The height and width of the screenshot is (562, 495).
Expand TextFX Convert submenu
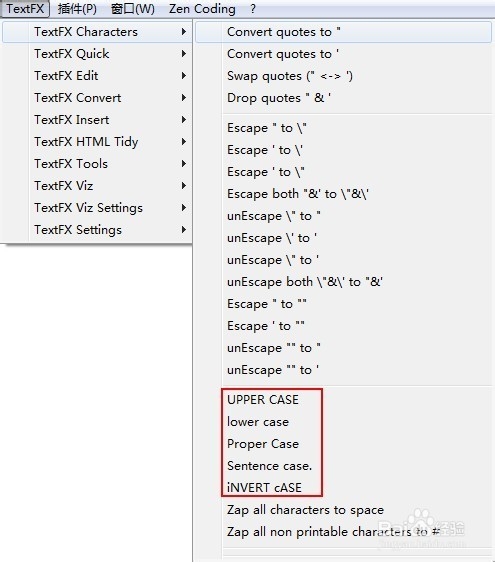pos(97,98)
